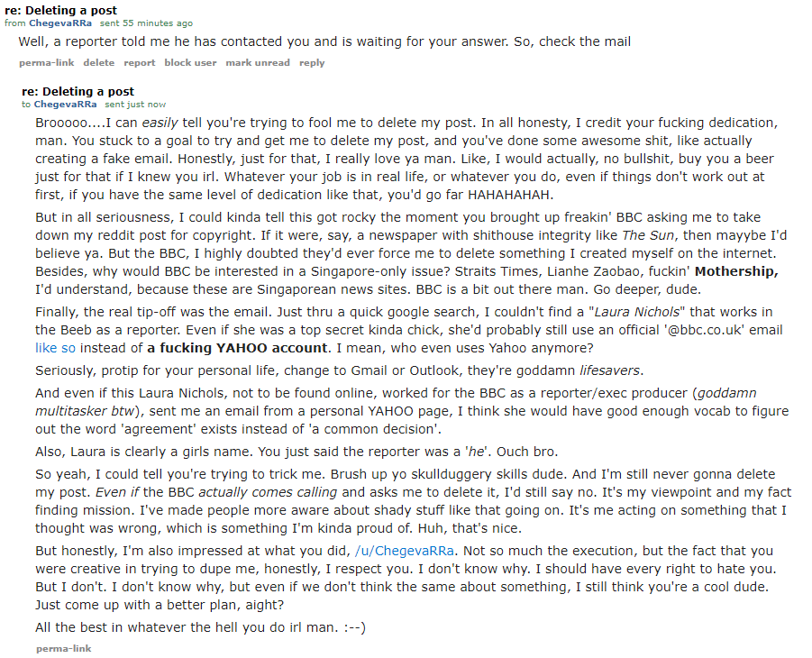Open sender ChegevaRRa's profile in first message
This screenshot has height=658, width=812.
coord(60,23)
